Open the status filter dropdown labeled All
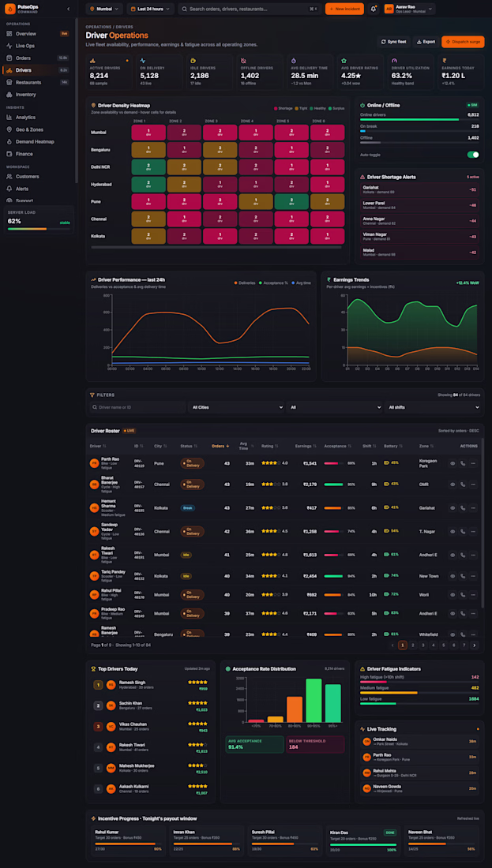The height and width of the screenshot is (868, 492). click(334, 407)
